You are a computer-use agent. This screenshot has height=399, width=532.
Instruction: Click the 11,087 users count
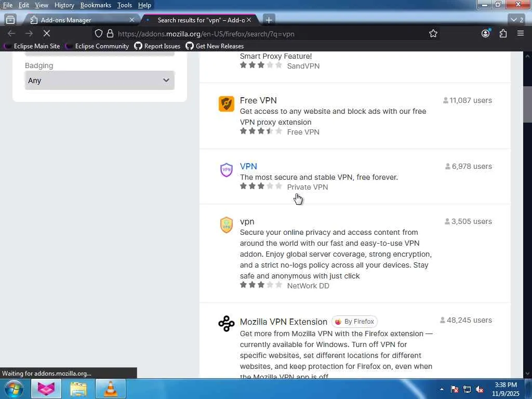[x=468, y=100]
